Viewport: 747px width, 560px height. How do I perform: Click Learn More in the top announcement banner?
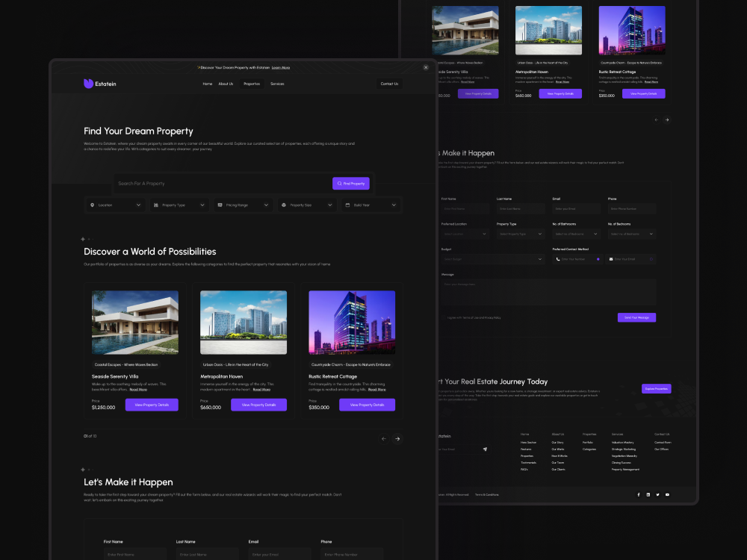click(x=281, y=67)
